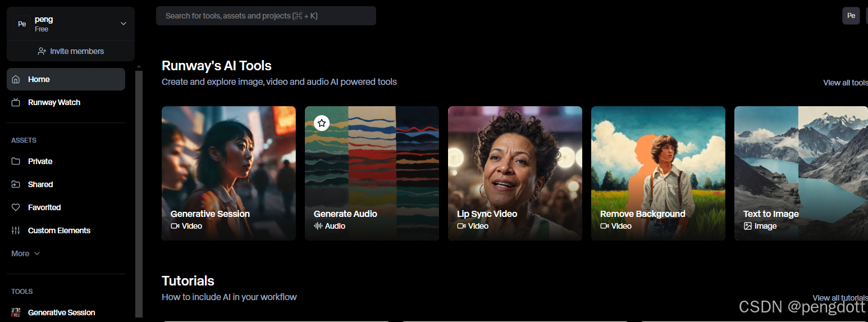This screenshot has height=322, width=868.
Task: Open the Pe profile avatar at top right
Action: pyautogui.click(x=851, y=16)
